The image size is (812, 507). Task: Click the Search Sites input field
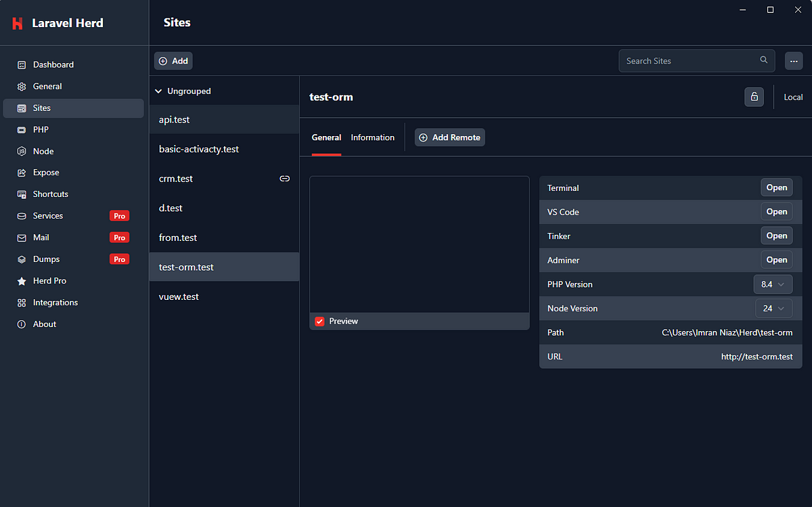click(x=697, y=61)
